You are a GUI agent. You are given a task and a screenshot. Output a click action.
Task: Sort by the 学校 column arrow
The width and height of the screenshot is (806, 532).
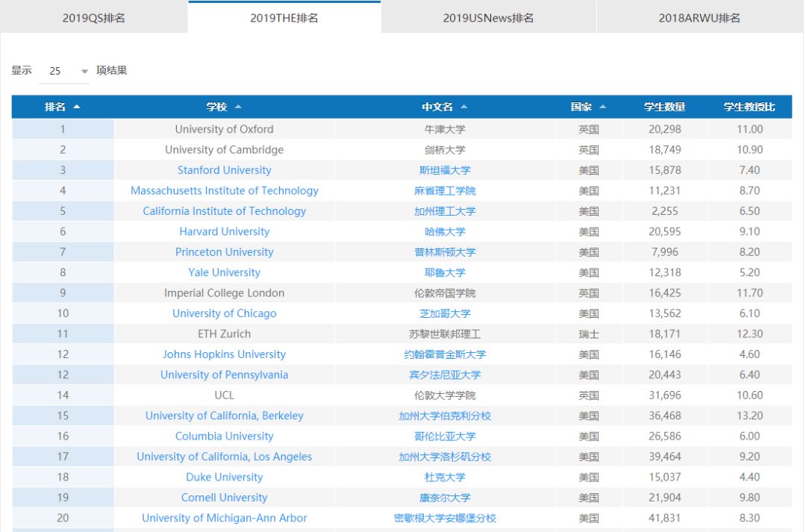238,107
